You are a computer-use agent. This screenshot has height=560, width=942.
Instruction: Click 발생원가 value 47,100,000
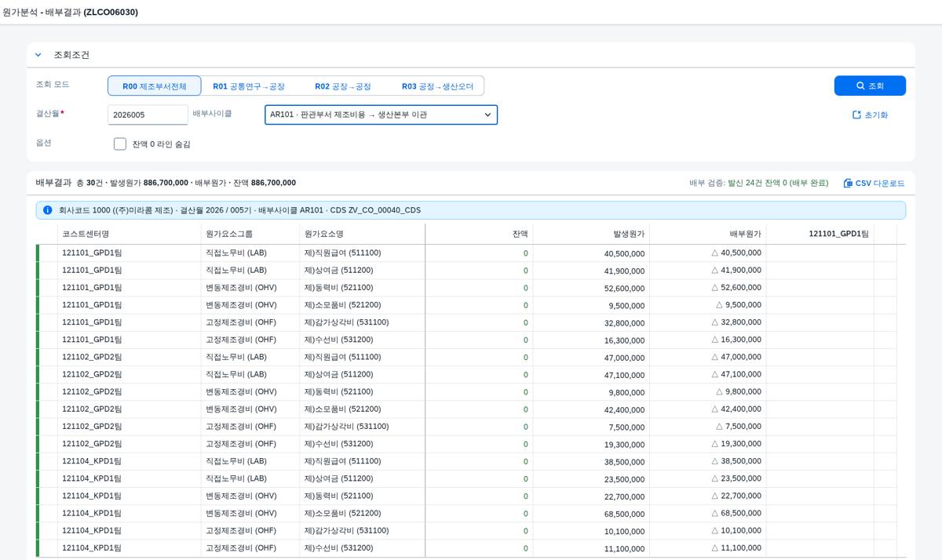point(625,375)
